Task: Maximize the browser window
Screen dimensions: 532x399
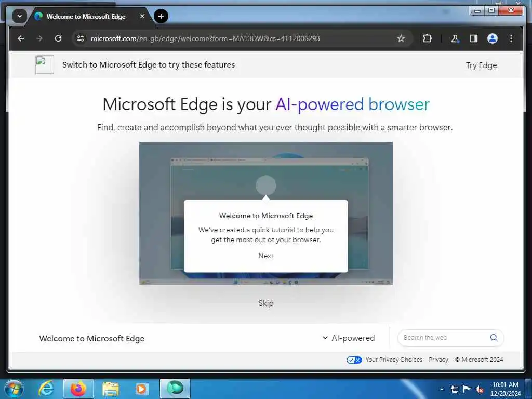Action: coord(491,10)
